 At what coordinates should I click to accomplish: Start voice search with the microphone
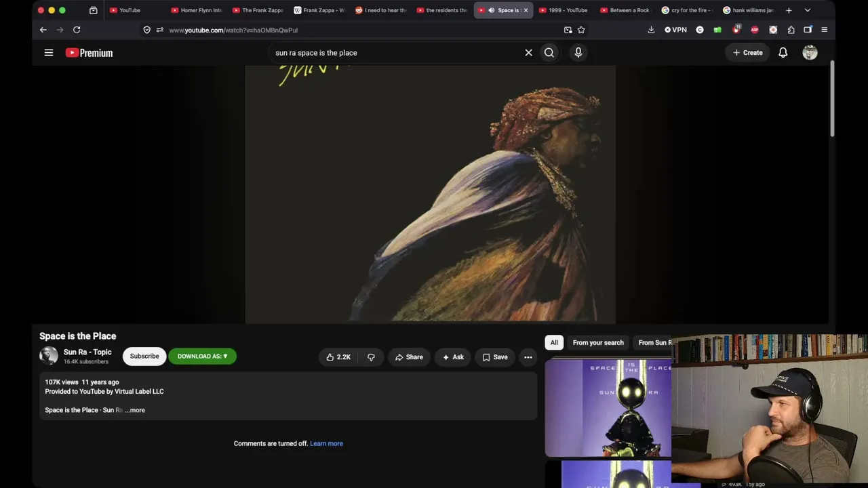578,53
